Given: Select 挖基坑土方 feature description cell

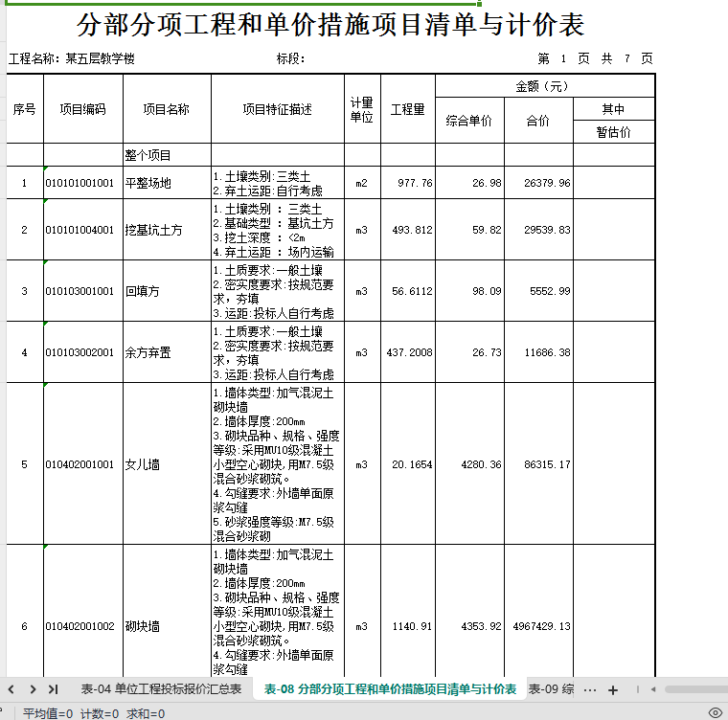Looking at the screenshot, I should [278, 230].
